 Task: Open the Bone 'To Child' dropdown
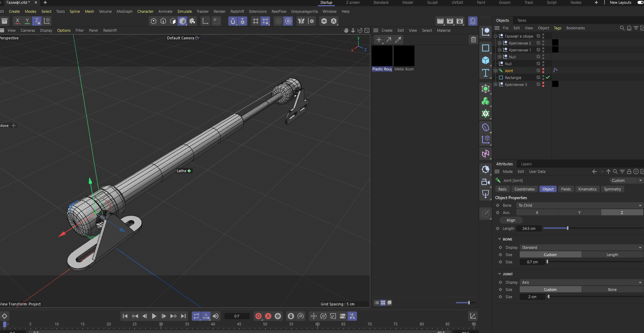(580, 205)
